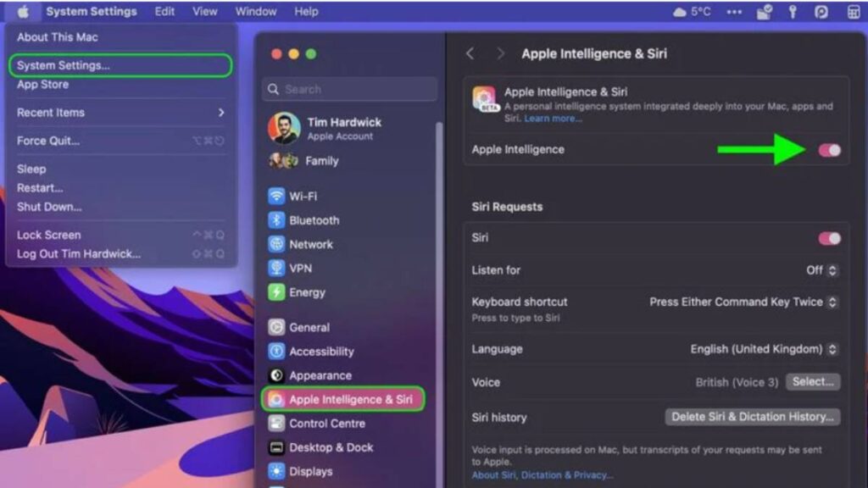Click the Network globe icon in sidebar
868x488 pixels.
tap(276, 244)
